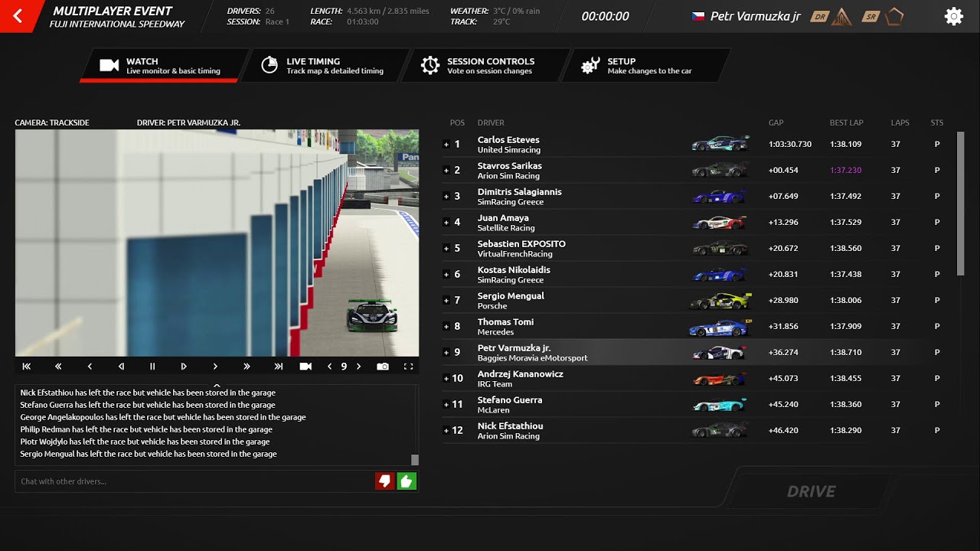Go back with the red arrow button
980x551 pixels.
[17, 16]
